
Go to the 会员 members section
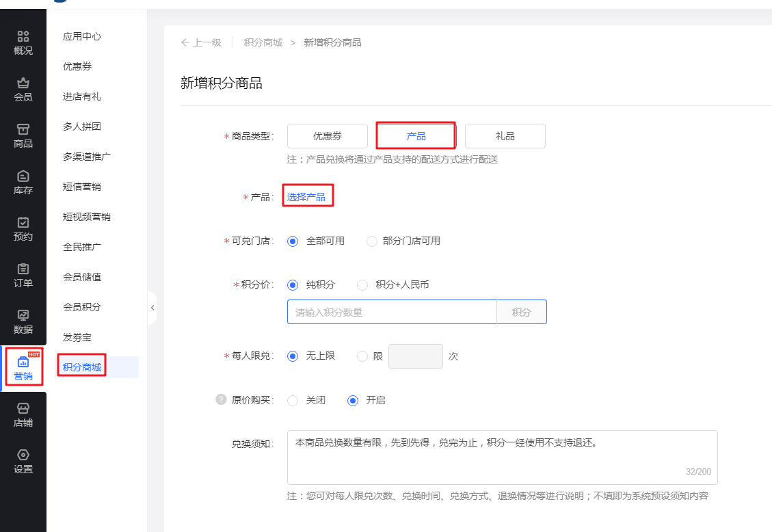23,90
